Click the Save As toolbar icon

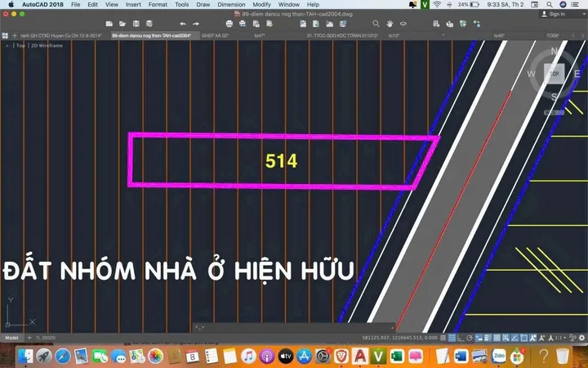tap(149, 24)
